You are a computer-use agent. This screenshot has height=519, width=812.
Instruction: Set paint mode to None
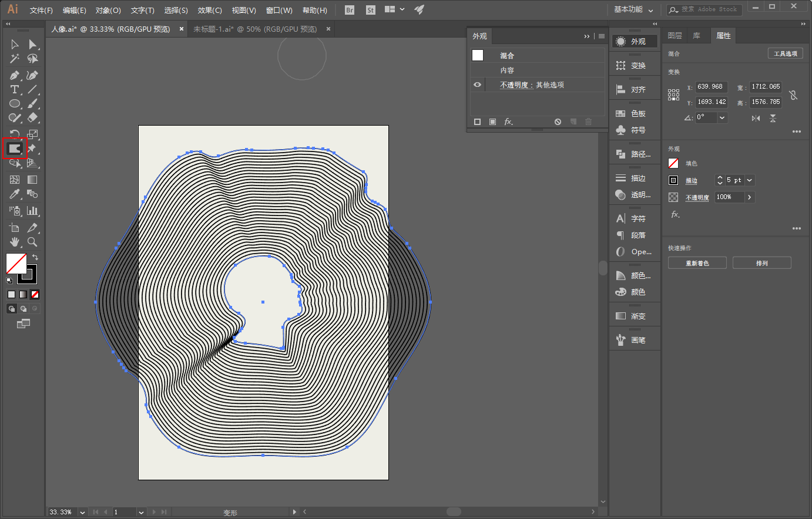(x=35, y=294)
